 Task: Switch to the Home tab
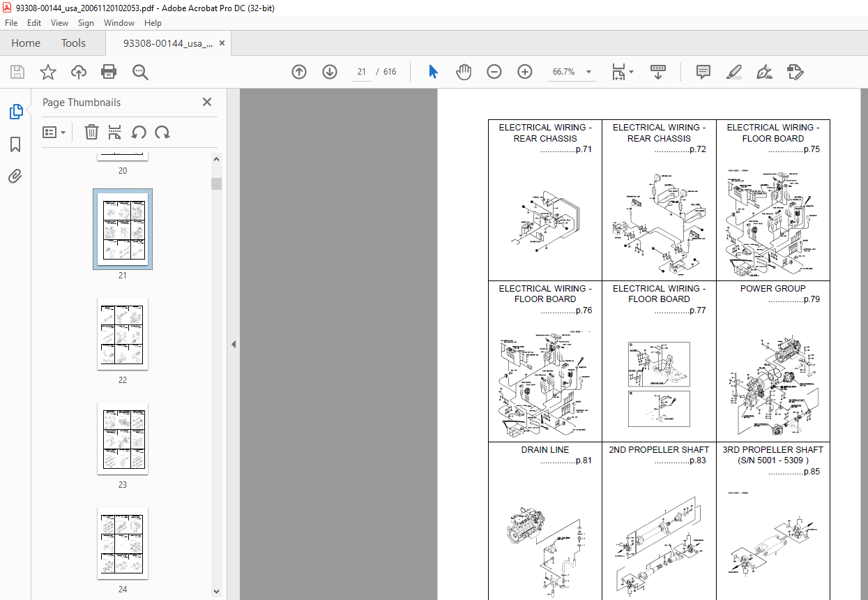tap(26, 43)
